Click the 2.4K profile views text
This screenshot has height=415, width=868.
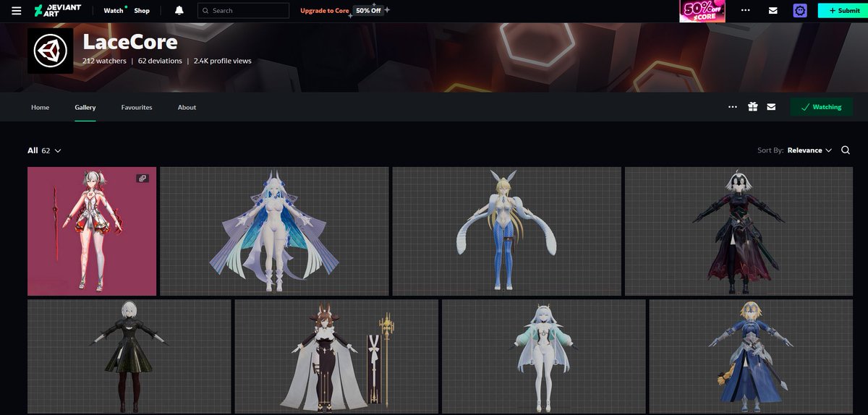click(x=223, y=61)
